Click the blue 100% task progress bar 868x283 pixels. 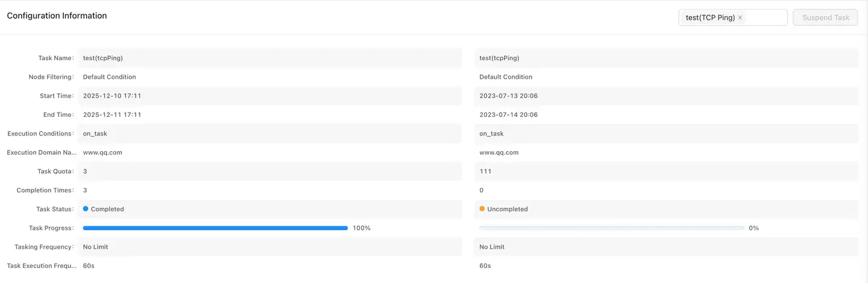215,228
